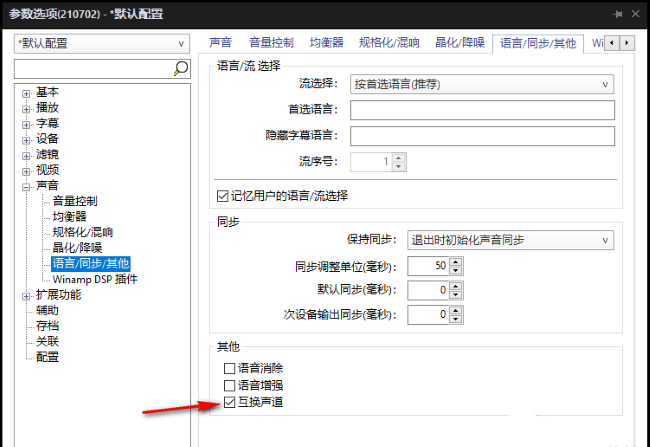
Task: Click the search magnifier icon
Action: [x=181, y=68]
